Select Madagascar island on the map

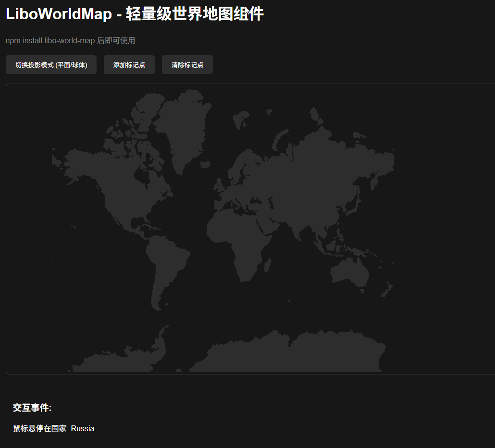point(267,266)
